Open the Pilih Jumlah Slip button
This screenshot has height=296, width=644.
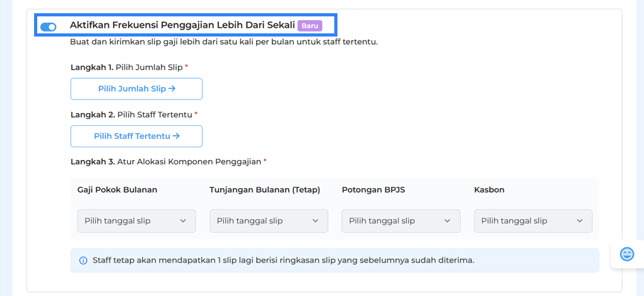[x=136, y=89]
